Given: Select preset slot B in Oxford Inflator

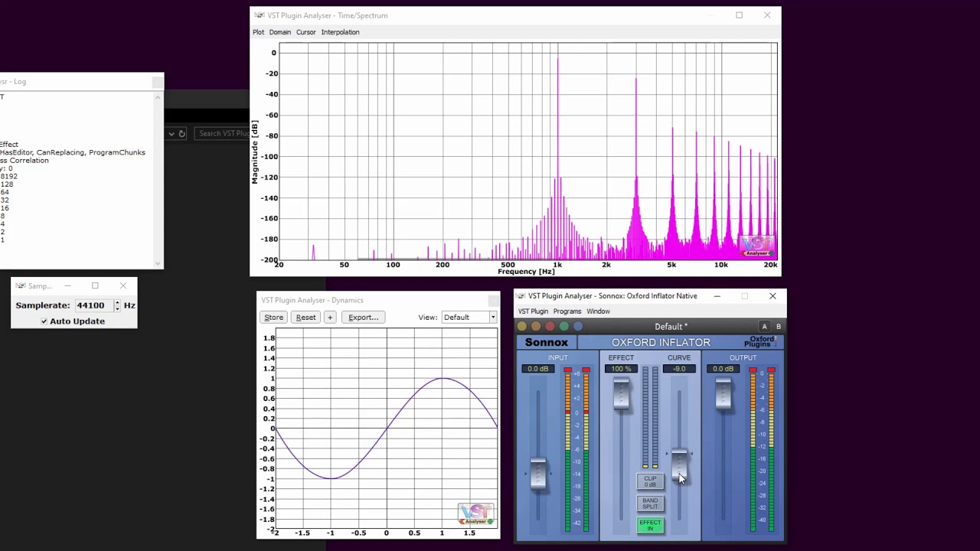Looking at the screenshot, I should coord(779,327).
